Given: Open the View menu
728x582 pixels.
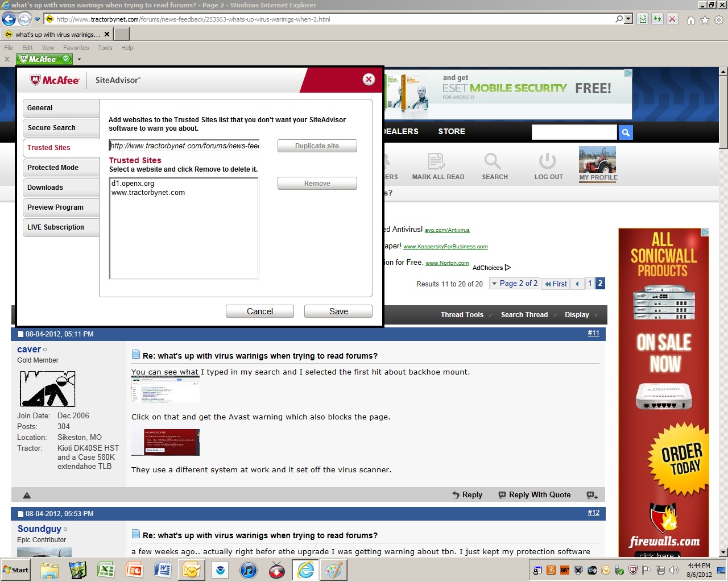Looking at the screenshot, I should coord(48,48).
